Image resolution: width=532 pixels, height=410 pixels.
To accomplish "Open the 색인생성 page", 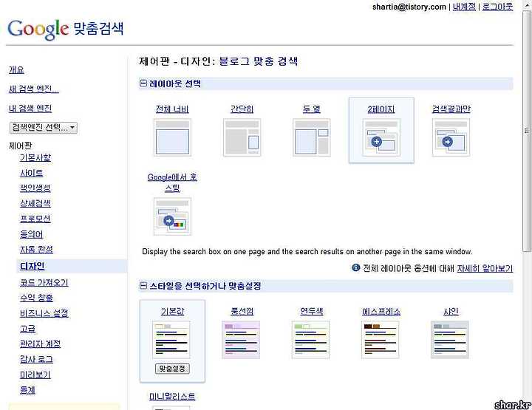I will tap(35, 188).
